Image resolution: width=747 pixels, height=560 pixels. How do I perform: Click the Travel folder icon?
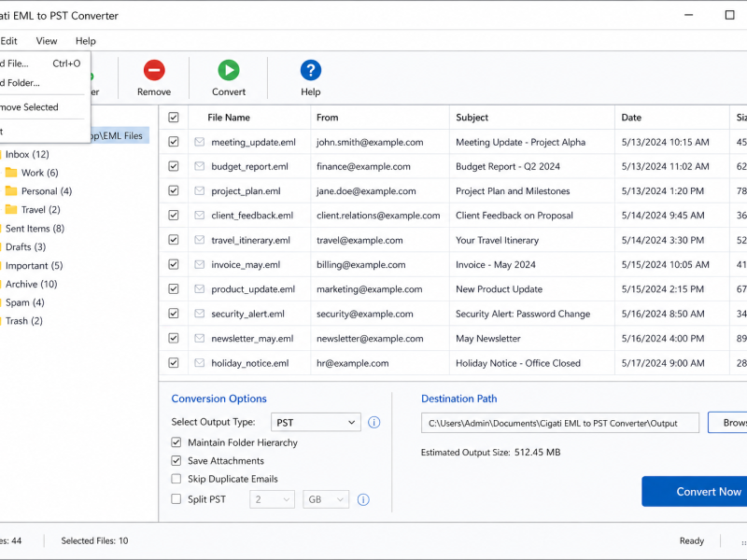click(x=11, y=209)
